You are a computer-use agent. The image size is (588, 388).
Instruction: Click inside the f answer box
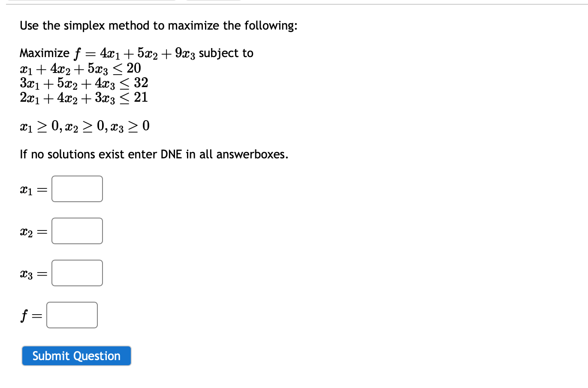point(71,315)
